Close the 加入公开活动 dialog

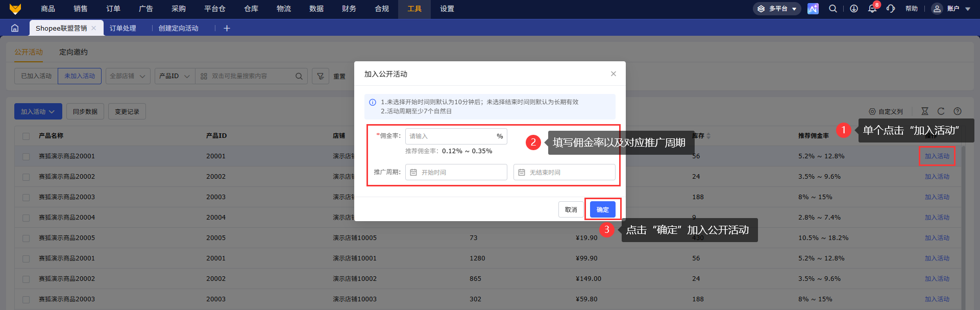(x=614, y=74)
